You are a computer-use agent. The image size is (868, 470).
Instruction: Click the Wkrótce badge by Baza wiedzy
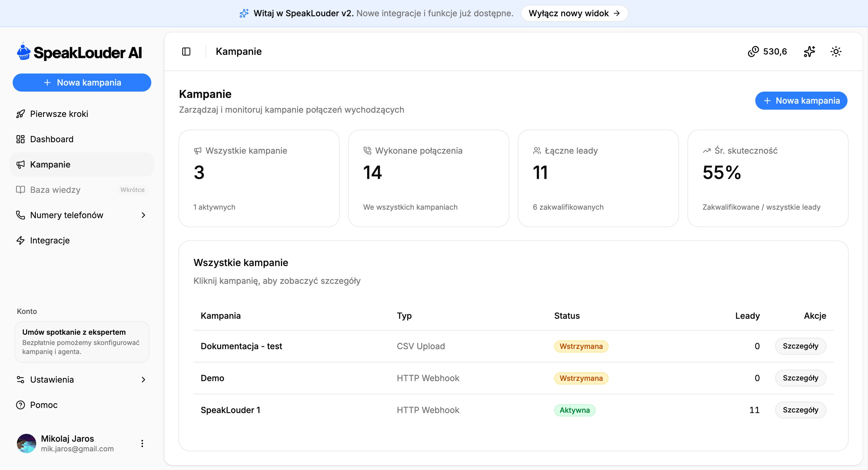132,190
